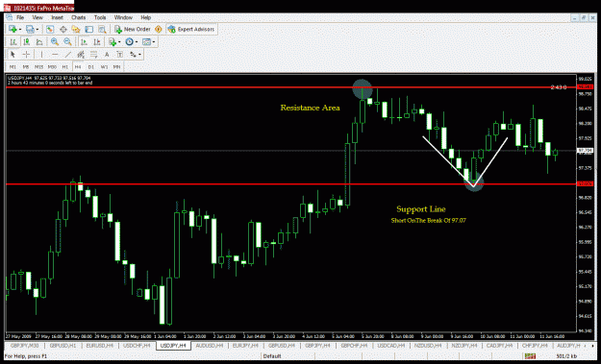
Task: Expand the Templates dropdown arrow
Action: click(x=154, y=41)
